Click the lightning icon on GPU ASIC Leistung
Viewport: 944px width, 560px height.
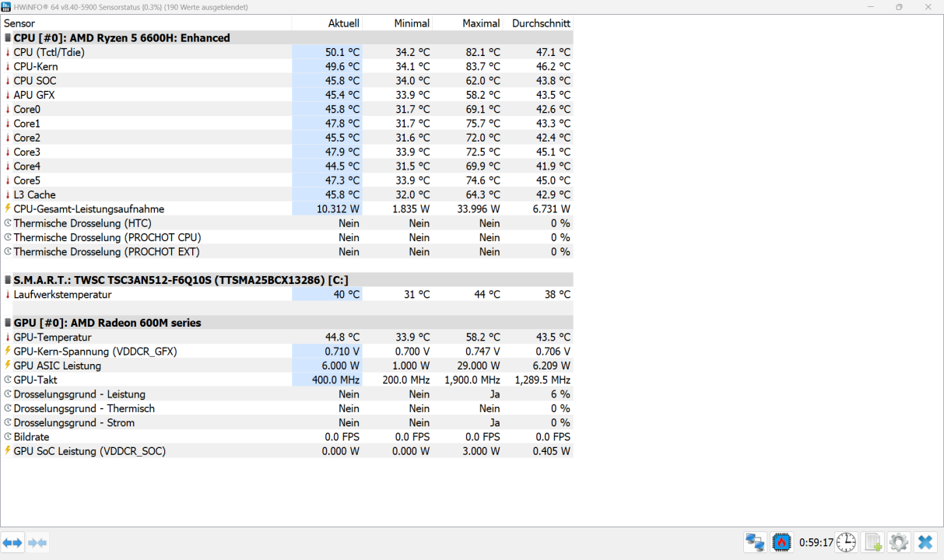[x=7, y=366]
